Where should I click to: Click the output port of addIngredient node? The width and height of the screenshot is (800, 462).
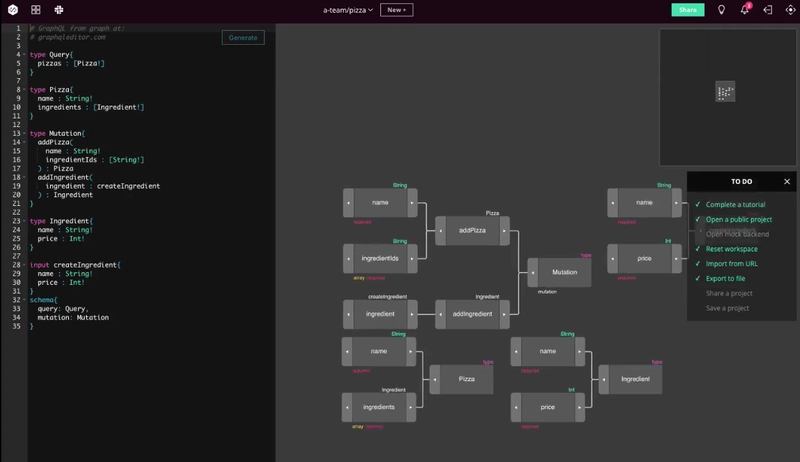tap(504, 314)
